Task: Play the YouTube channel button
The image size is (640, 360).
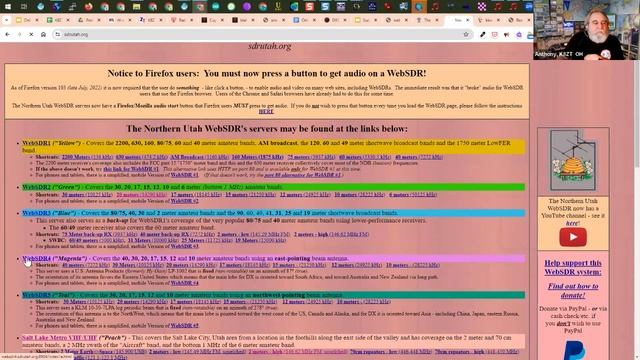Action: (x=573, y=237)
